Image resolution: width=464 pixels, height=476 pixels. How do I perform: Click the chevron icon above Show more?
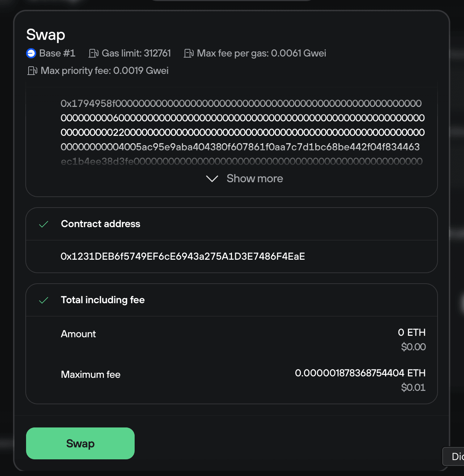click(x=212, y=178)
